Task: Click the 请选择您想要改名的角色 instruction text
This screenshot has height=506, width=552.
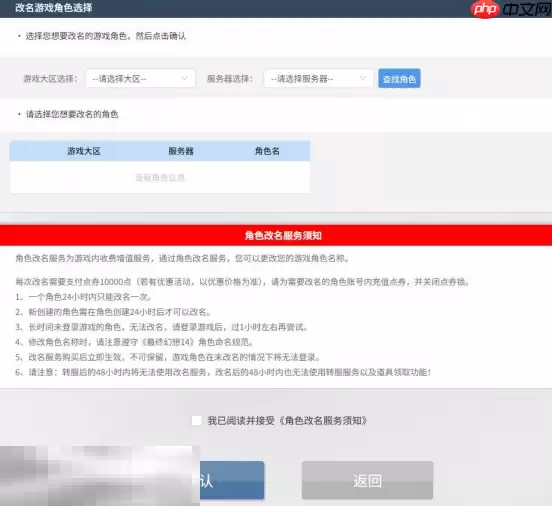Action: pos(72,114)
